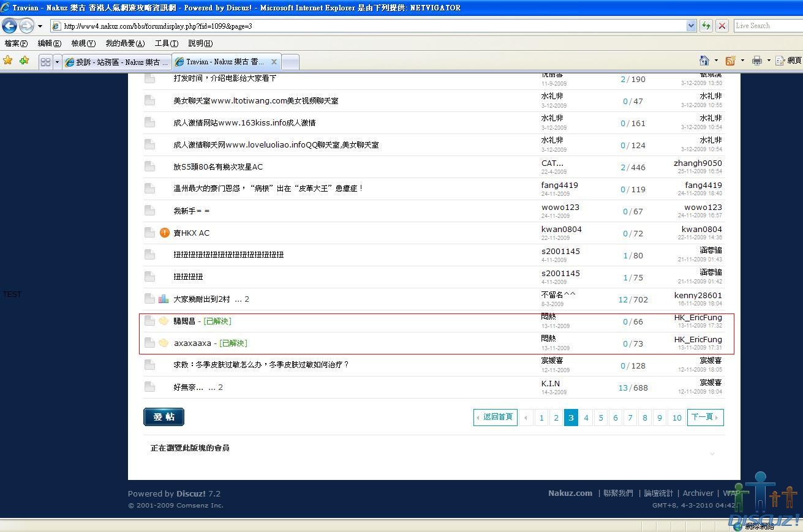803x532 pixels.
Task: Expand the address bar URL dropdown
Action: (691, 26)
